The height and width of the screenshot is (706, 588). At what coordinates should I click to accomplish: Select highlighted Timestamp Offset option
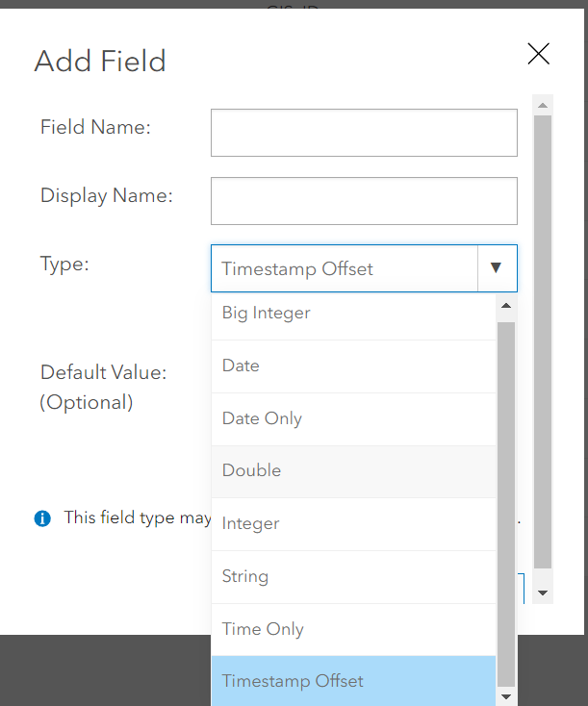pyautogui.click(x=353, y=682)
